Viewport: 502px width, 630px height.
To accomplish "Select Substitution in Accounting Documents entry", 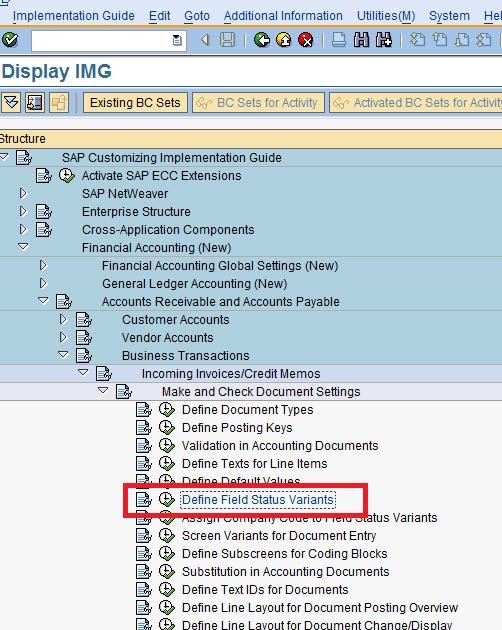I will click(286, 571).
